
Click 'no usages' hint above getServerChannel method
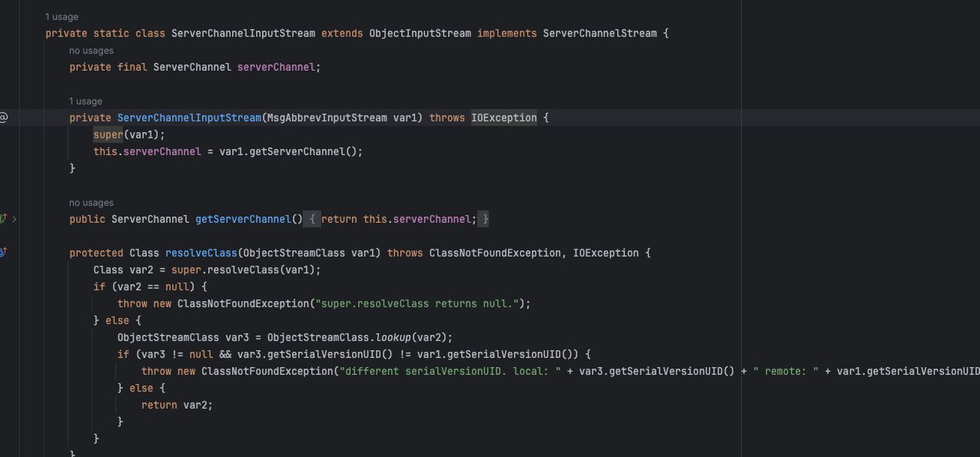(x=91, y=203)
